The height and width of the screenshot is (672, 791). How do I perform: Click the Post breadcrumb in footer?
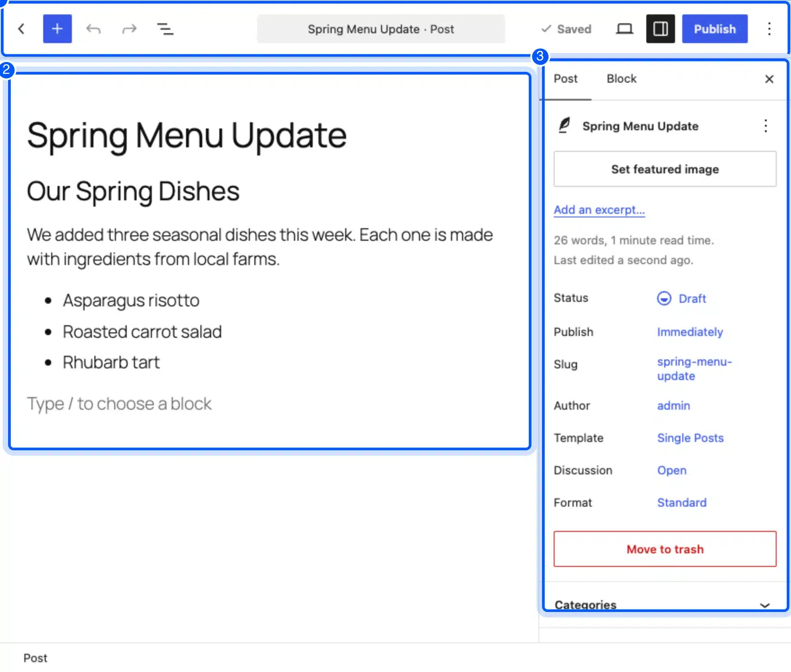(x=35, y=658)
